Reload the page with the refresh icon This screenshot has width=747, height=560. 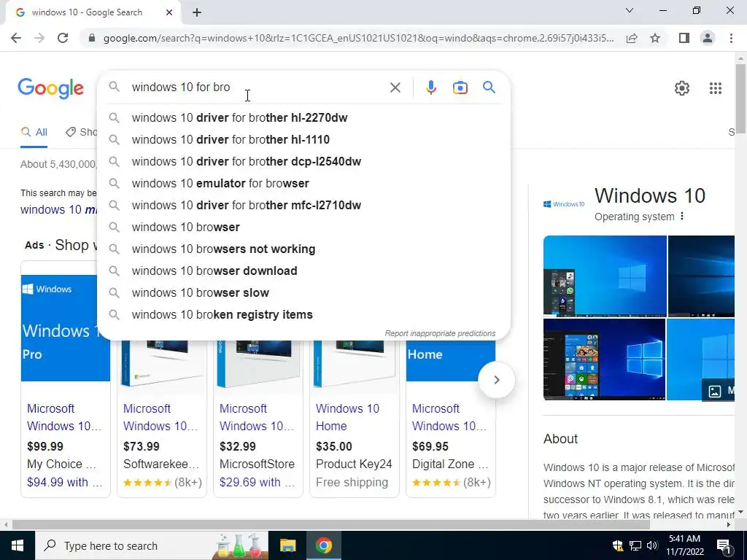coord(63,38)
